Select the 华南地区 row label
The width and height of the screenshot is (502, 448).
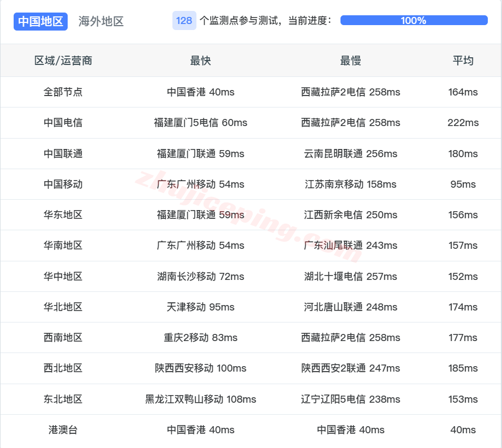63,246
